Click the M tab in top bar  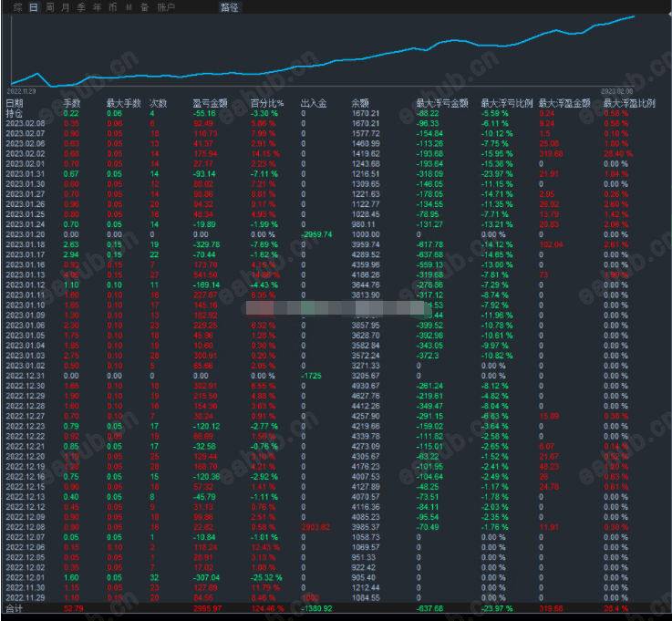pos(129,7)
